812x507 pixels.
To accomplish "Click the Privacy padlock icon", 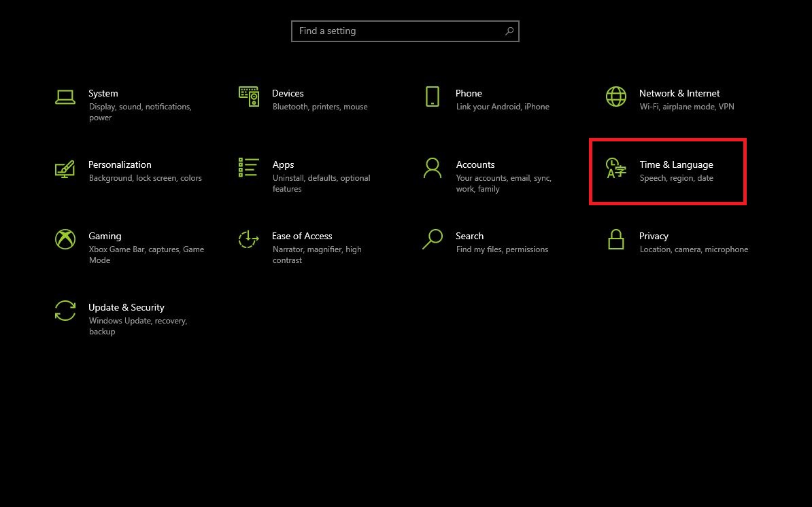I will pyautogui.click(x=615, y=239).
